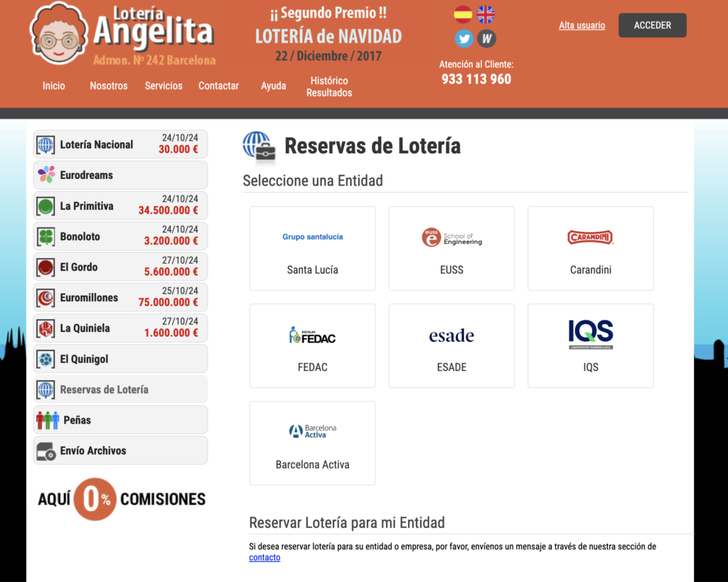Open the Ayuda menu item
This screenshot has width=728, height=582.
tap(274, 86)
